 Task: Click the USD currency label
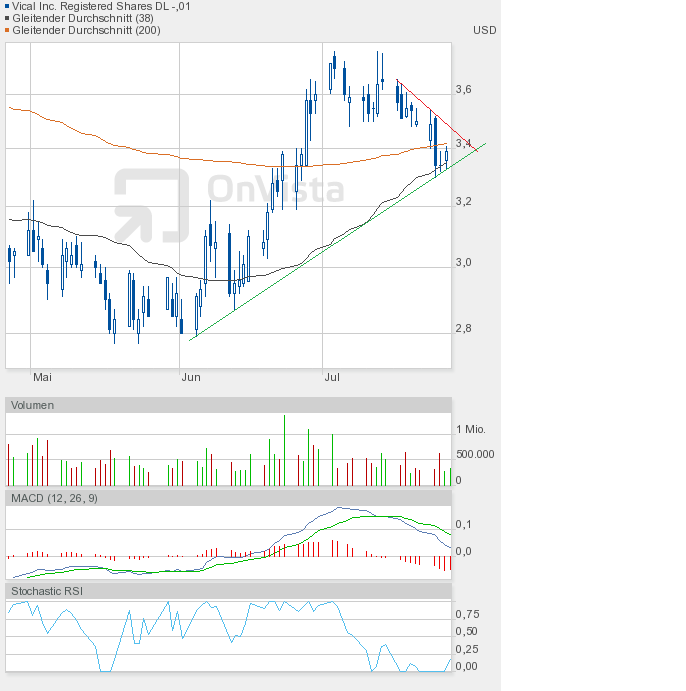pyautogui.click(x=484, y=30)
